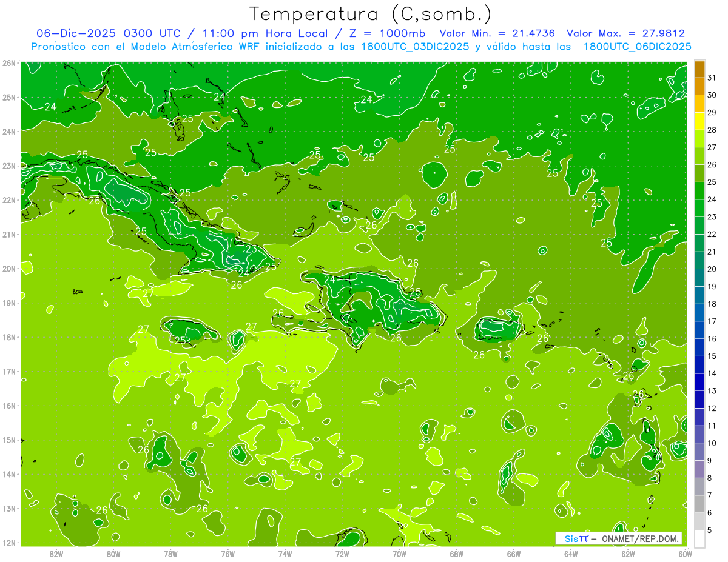The height and width of the screenshot is (562, 728).
Task: Click the '22N' latitude axis label
Action: click(x=9, y=200)
